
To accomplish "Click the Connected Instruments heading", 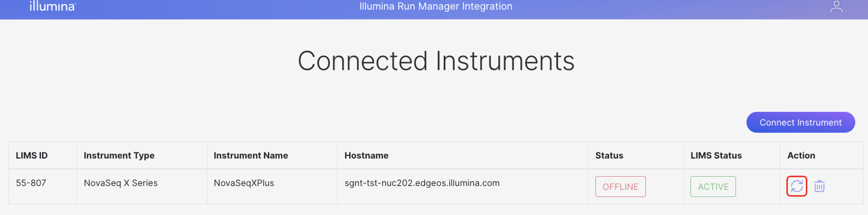I will click(436, 61).
